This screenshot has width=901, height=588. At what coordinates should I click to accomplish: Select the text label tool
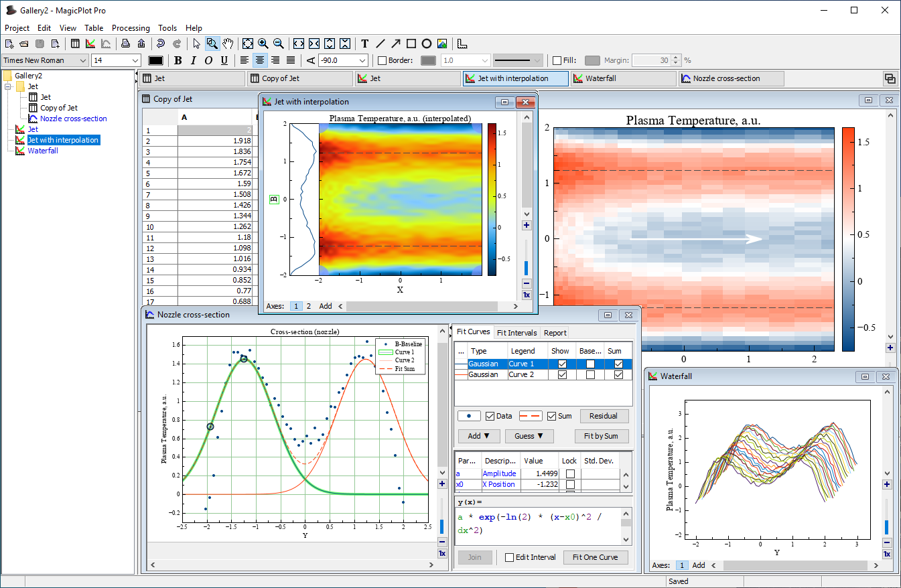365,44
